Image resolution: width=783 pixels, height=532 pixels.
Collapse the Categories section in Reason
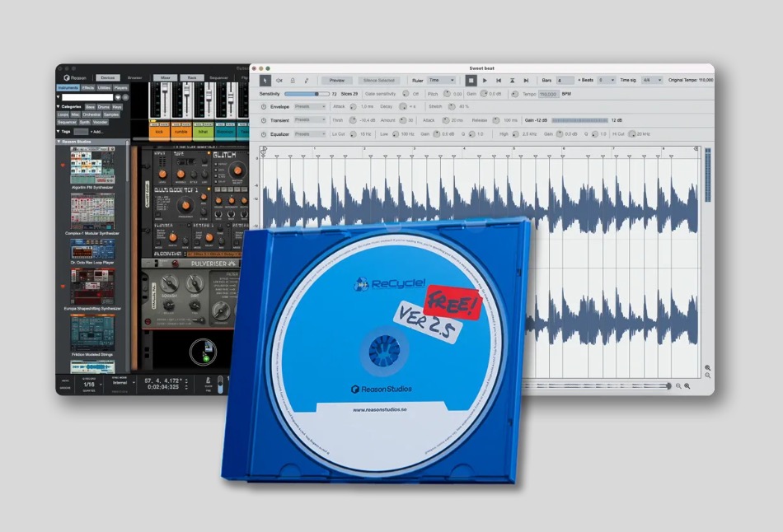click(x=58, y=107)
